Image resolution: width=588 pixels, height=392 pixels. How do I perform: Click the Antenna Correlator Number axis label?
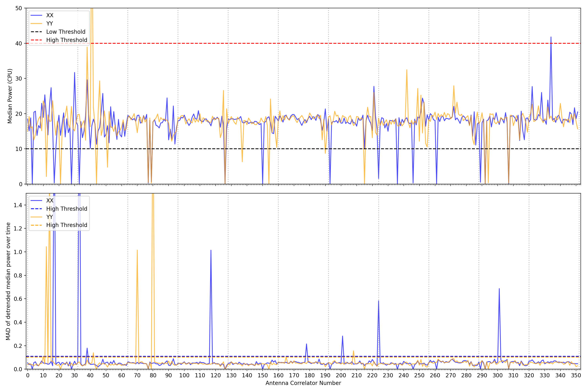point(303,383)
